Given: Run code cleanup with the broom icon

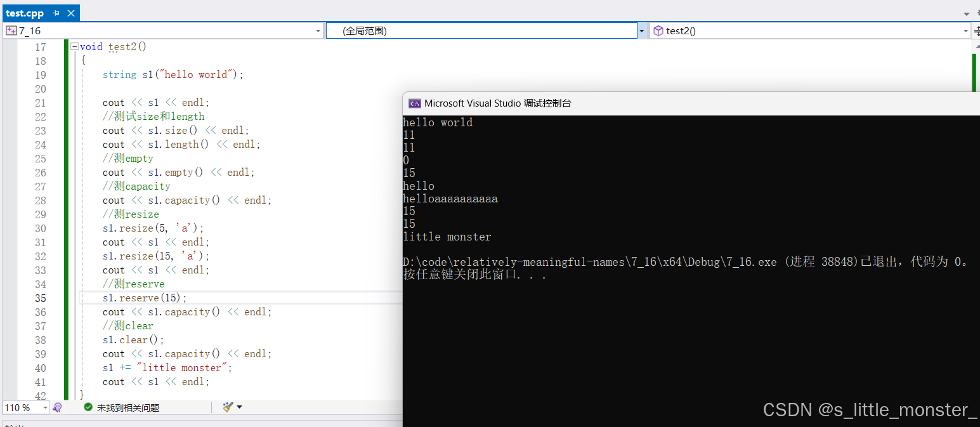Looking at the screenshot, I should (228, 407).
